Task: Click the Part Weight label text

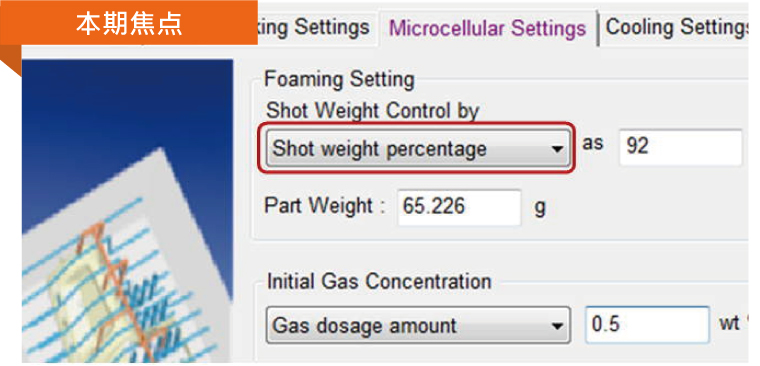Action: tap(324, 207)
